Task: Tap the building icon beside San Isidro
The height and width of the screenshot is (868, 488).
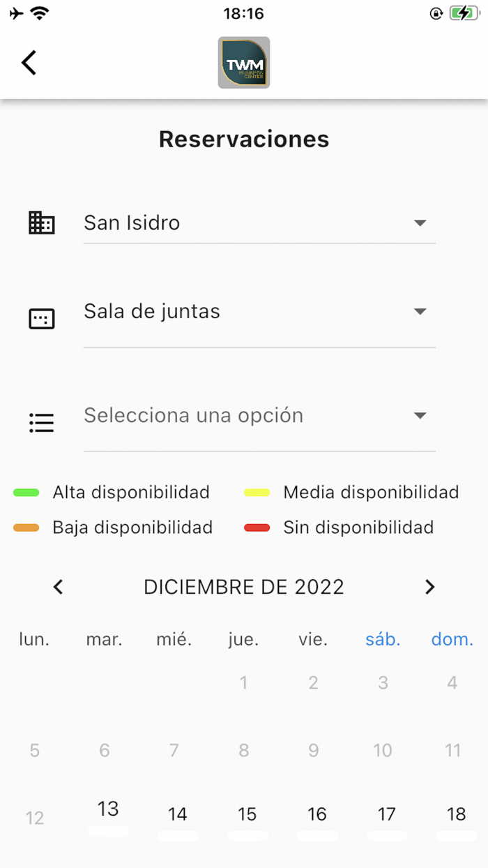Action: click(41, 223)
